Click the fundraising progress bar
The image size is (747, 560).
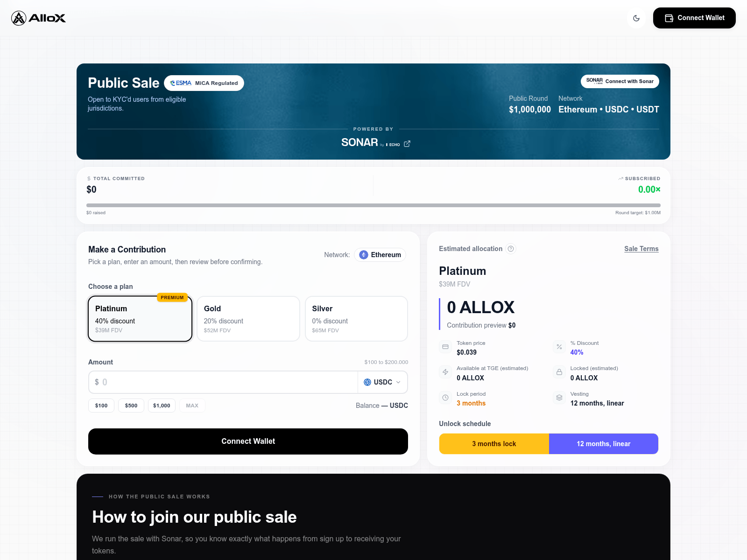point(373,205)
